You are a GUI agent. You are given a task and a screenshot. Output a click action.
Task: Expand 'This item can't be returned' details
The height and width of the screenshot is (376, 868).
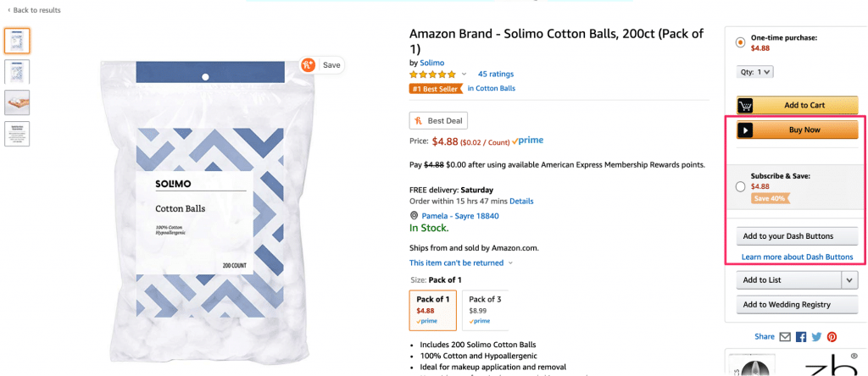tap(510, 263)
